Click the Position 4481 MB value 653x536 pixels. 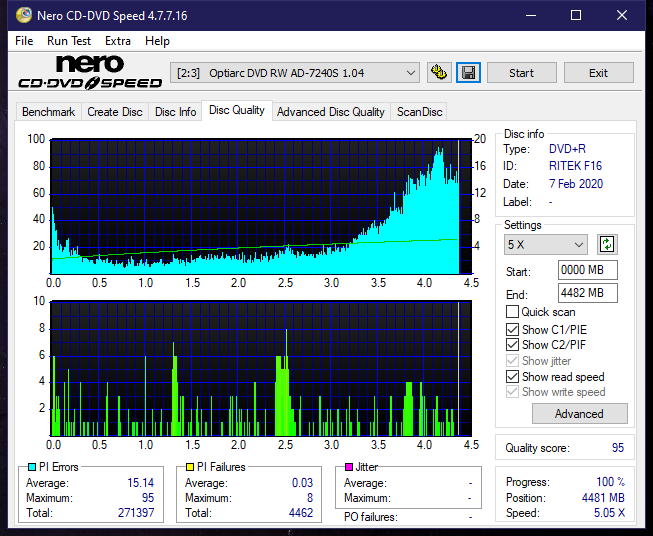[603, 498]
